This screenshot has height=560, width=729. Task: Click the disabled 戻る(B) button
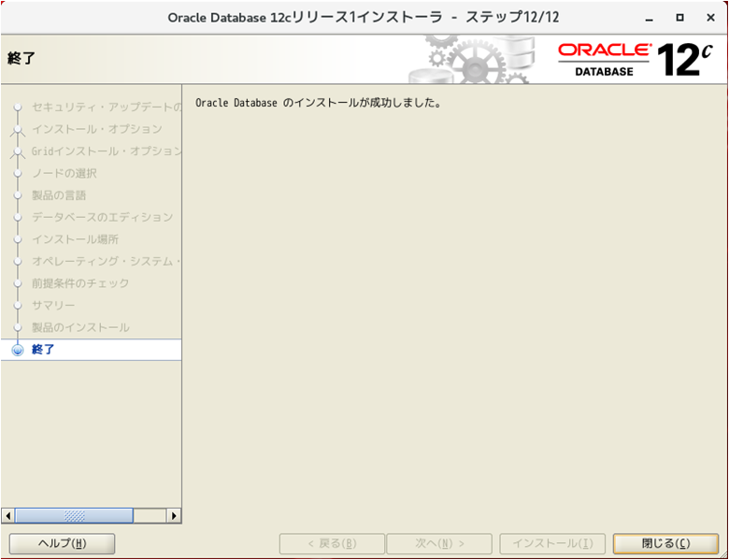tap(332, 543)
